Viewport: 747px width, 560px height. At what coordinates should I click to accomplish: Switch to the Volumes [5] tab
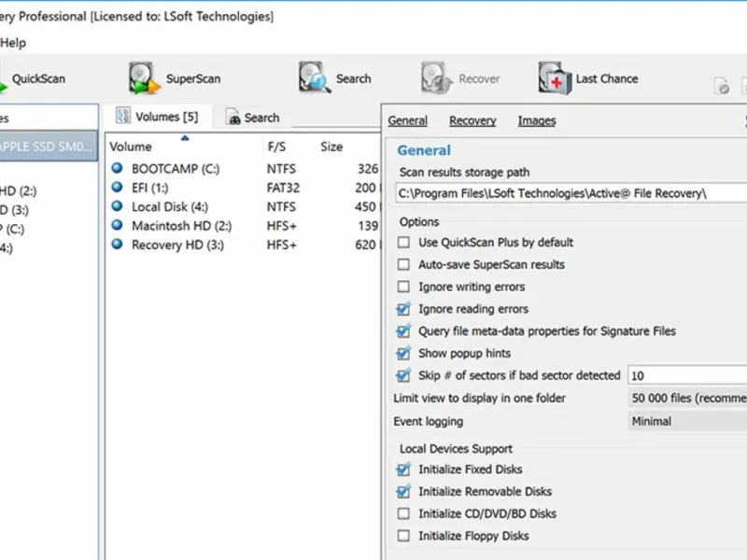coord(157,117)
